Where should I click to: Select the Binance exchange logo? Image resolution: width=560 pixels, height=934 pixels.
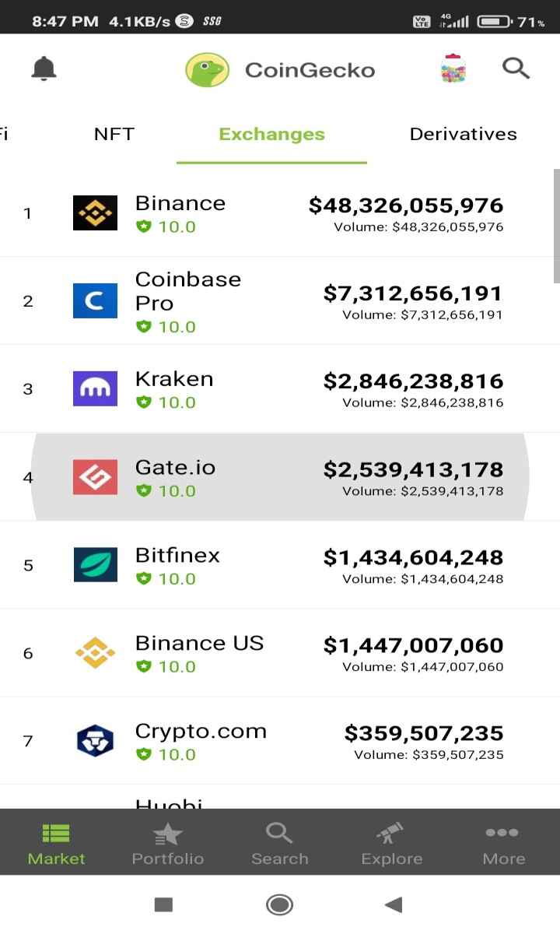(95, 212)
